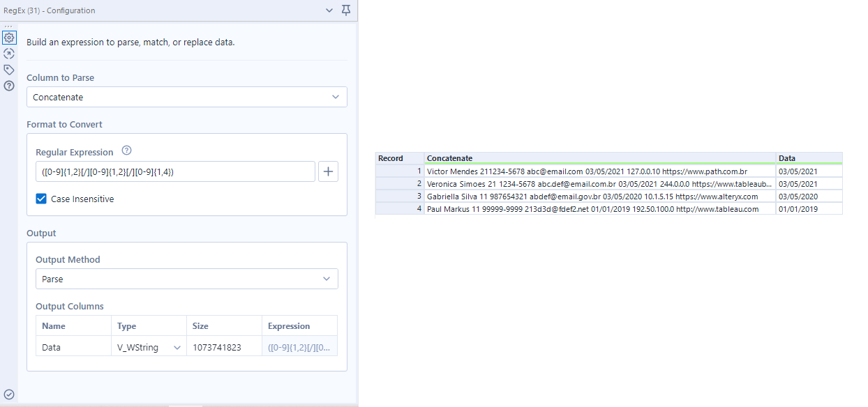Click the regular expression help icon
868x407 pixels.
126,151
